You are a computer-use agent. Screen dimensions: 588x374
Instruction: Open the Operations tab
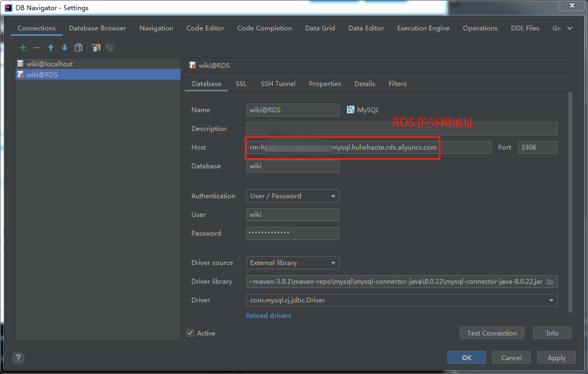tap(480, 28)
